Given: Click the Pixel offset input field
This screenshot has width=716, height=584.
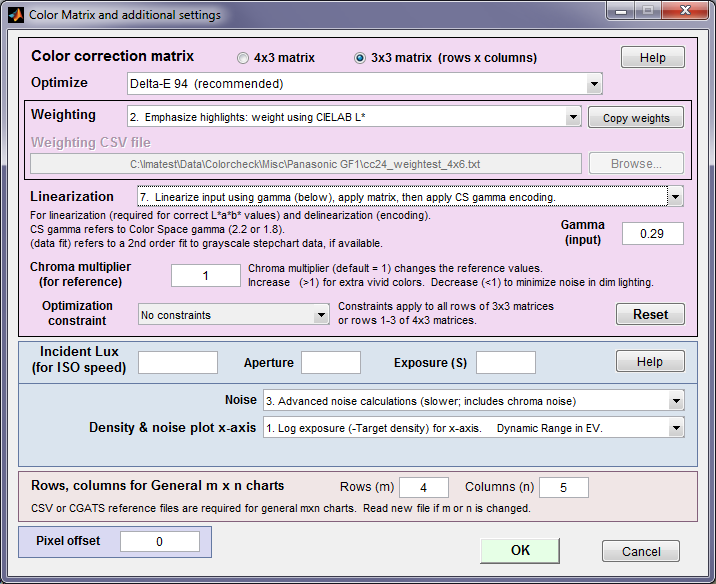Looking at the screenshot, I should point(160,542).
